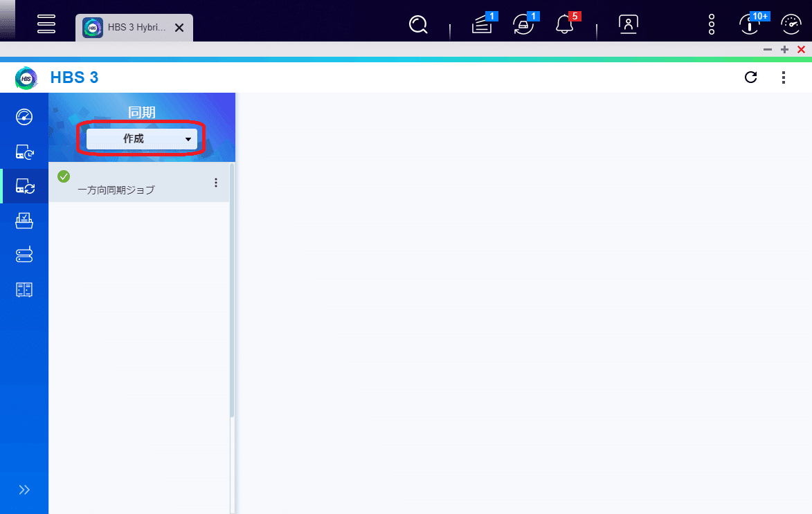This screenshot has width=812, height=514.
Task: Minimize the HBS 3 window
Action: click(x=768, y=50)
